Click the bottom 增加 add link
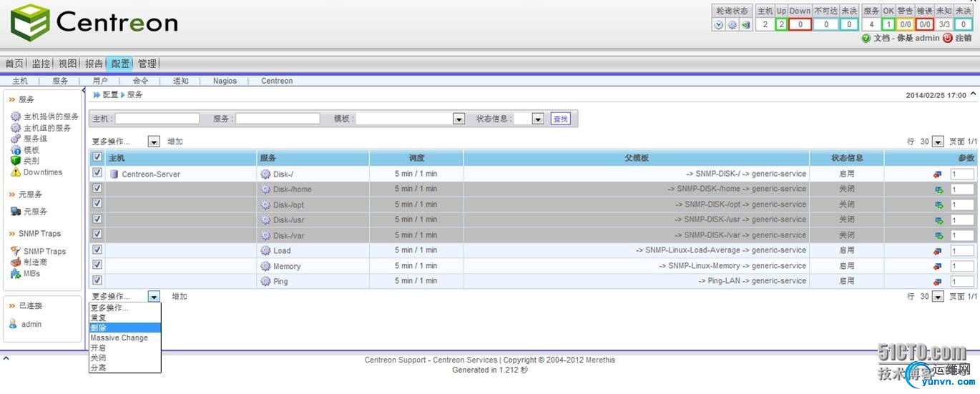The height and width of the screenshot is (394, 980). [x=180, y=296]
